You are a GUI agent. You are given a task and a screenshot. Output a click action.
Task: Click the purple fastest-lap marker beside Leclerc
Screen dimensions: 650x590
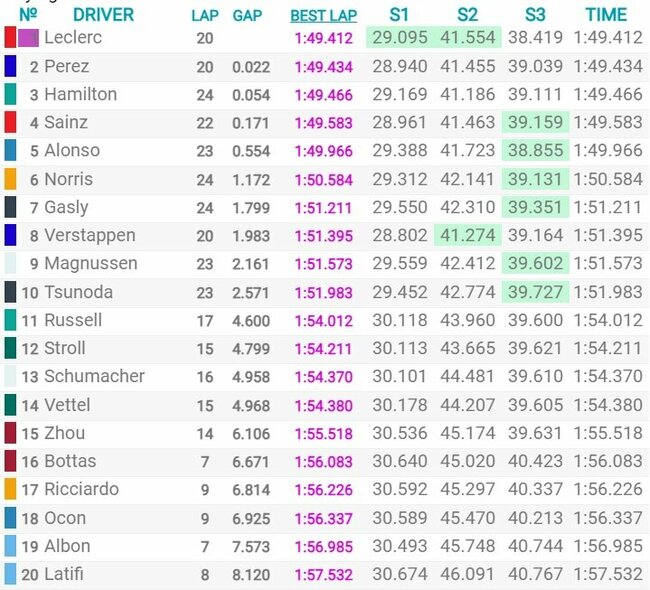(28, 38)
